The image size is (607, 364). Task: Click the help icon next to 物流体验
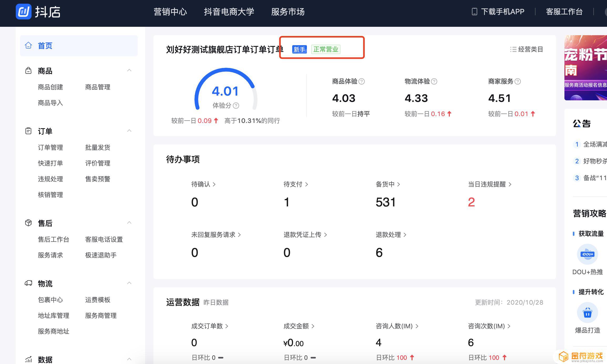click(434, 81)
